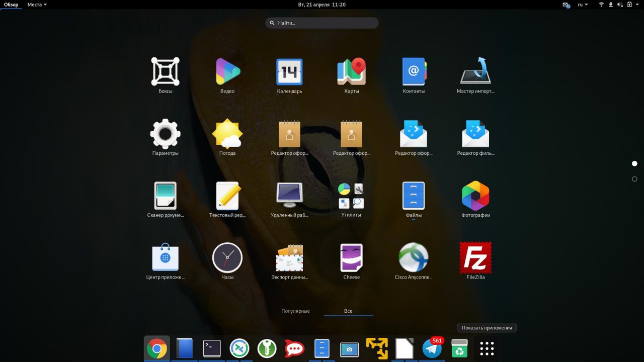Image resolution: width=644 pixels, height=362 pixels.
Task: Click the Wi-Fi status icon
Action: pyautogui.click(x=601, y=5)
